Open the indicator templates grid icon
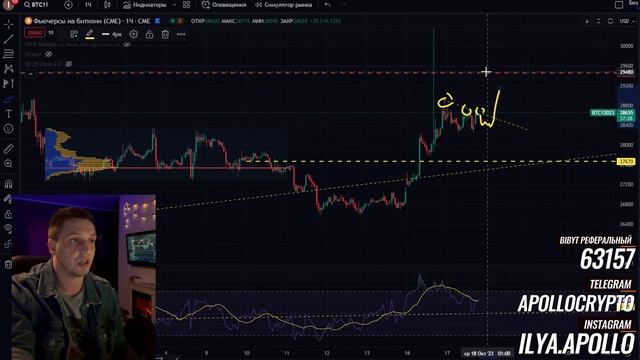Image resolution: width=640 pixels, height=360 pixels. [187, 5]
